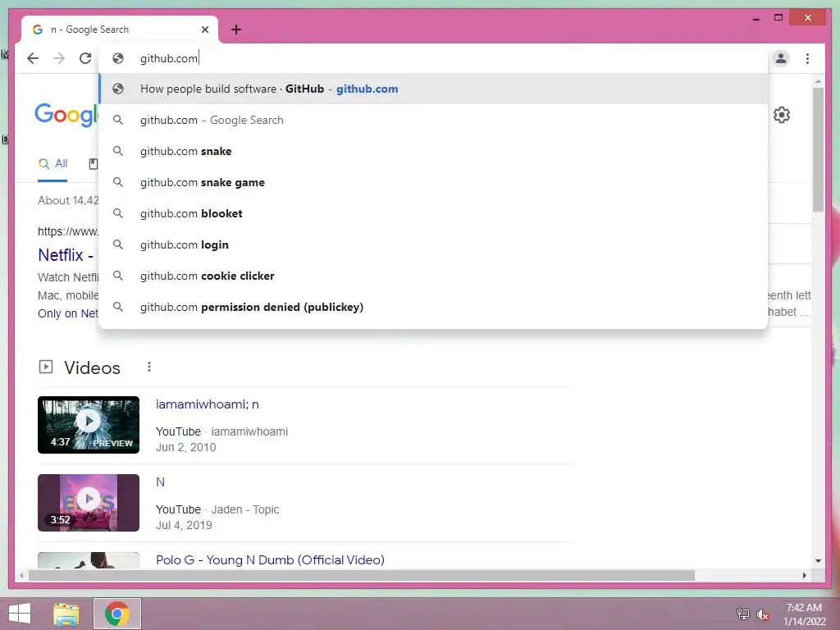Viewport: 840px width, 630px height.
Task: Click the scroll up arrow
Action: 818,81
